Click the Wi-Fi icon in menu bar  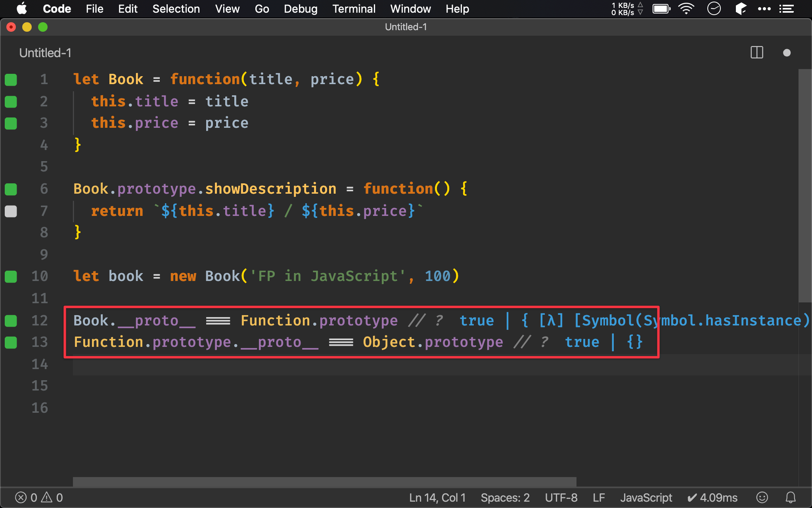[x=686, y=8]
